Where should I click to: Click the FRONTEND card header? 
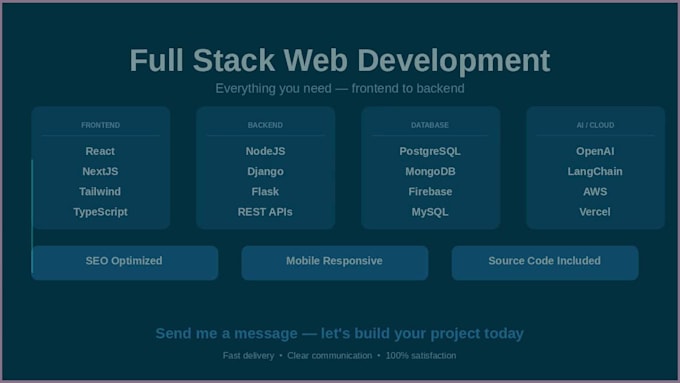pyautogui.click(x=101, y=125)
